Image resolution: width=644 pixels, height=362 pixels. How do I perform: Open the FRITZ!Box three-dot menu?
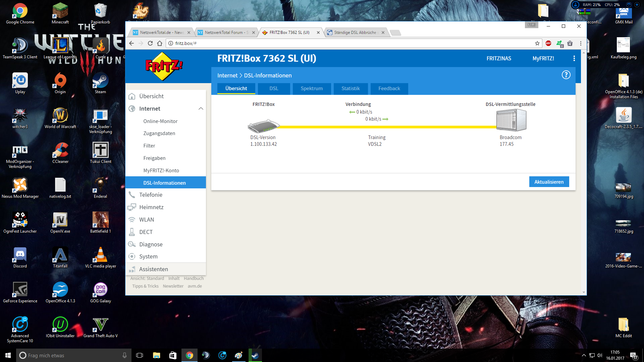coord(574,58)
